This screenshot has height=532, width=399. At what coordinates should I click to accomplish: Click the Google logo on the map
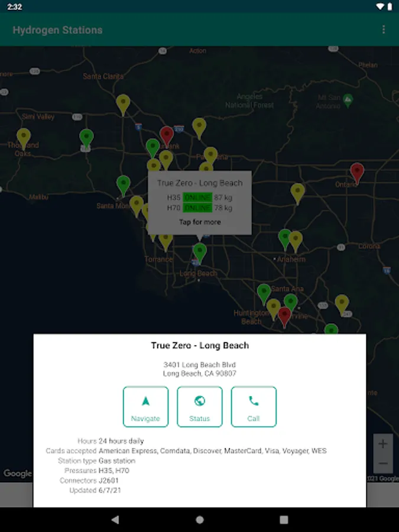18,473
